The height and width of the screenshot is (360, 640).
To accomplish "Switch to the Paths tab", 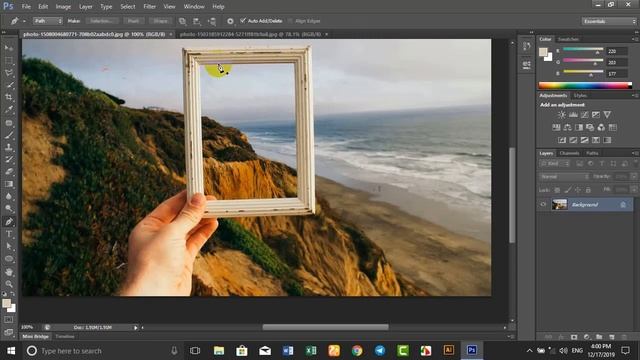I will click(592, 153).
